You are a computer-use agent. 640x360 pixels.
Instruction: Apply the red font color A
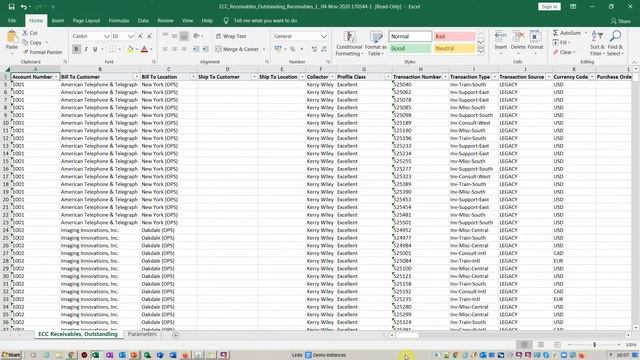144,49
